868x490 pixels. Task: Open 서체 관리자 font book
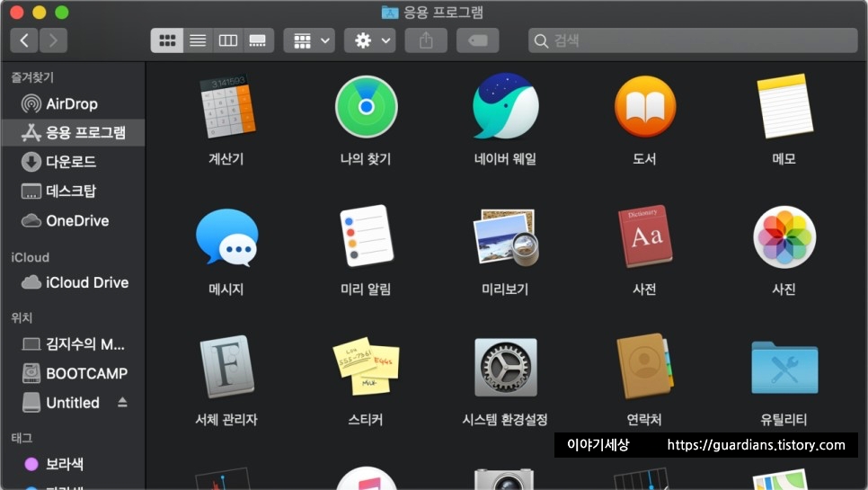[227, 367]
